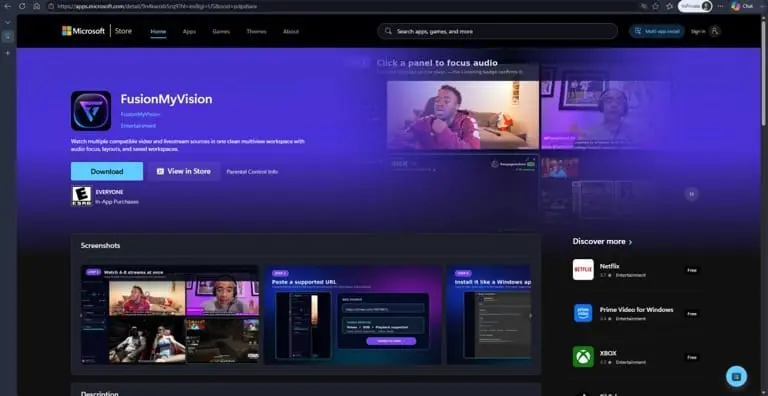Expand Discover more chevron
The height and width of the screenshot is (396, 768).
click(x=630, y=242)
